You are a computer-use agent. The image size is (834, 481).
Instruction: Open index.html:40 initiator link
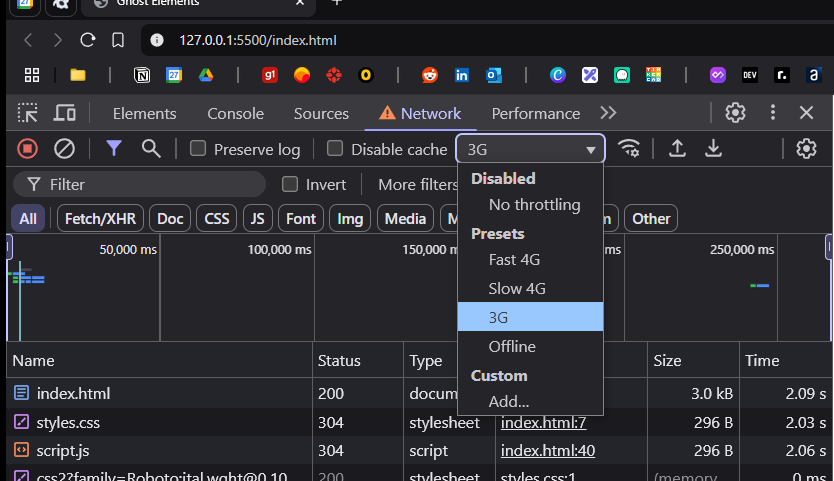point(548,451)
